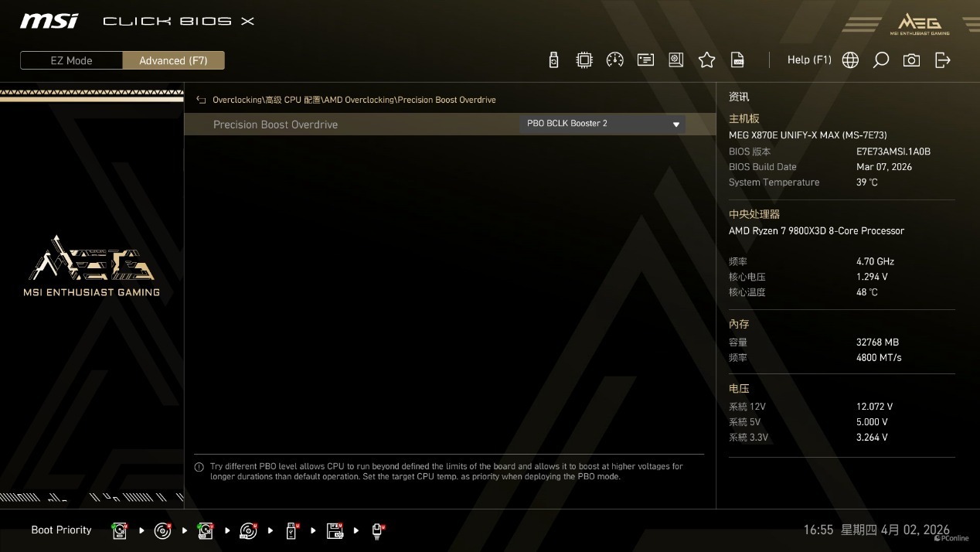
Task: Click the 内存 section heading
Action: coord(739,324)
